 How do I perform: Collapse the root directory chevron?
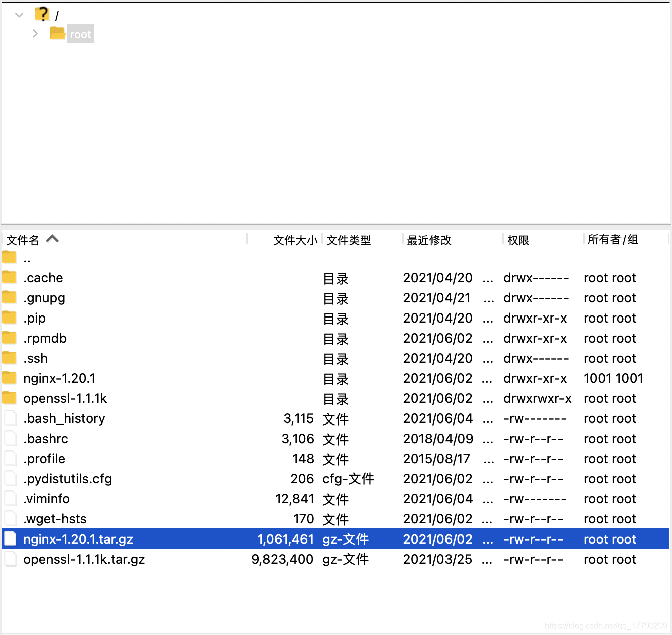point(19,15)
